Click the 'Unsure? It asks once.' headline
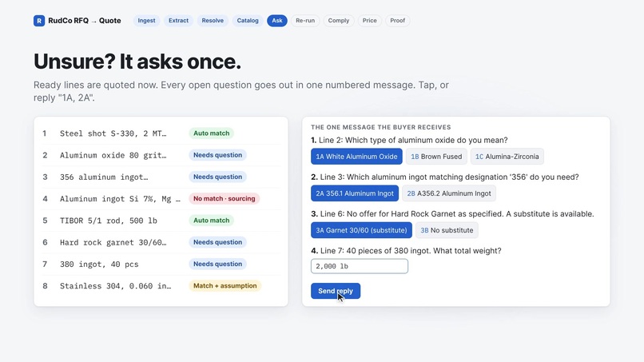The height and width of the screenshot is (362, 644). (x=137, y=62)
